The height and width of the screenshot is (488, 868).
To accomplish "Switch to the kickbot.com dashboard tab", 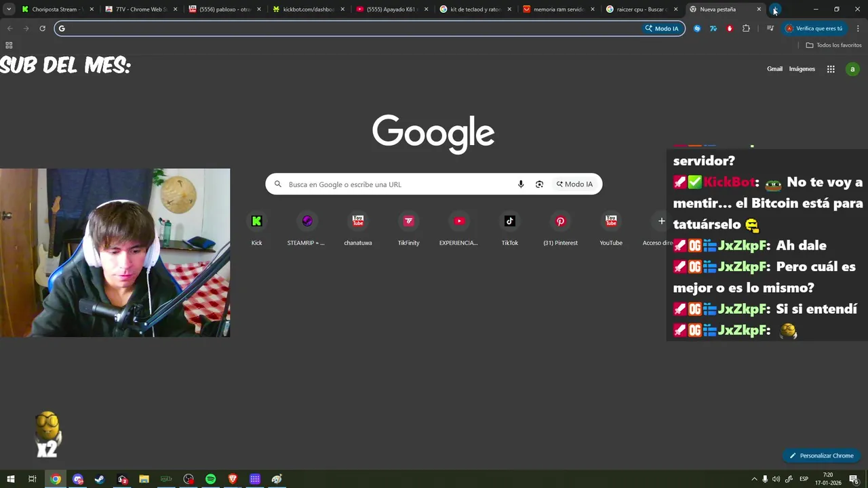I will click(x=308, y=9).
